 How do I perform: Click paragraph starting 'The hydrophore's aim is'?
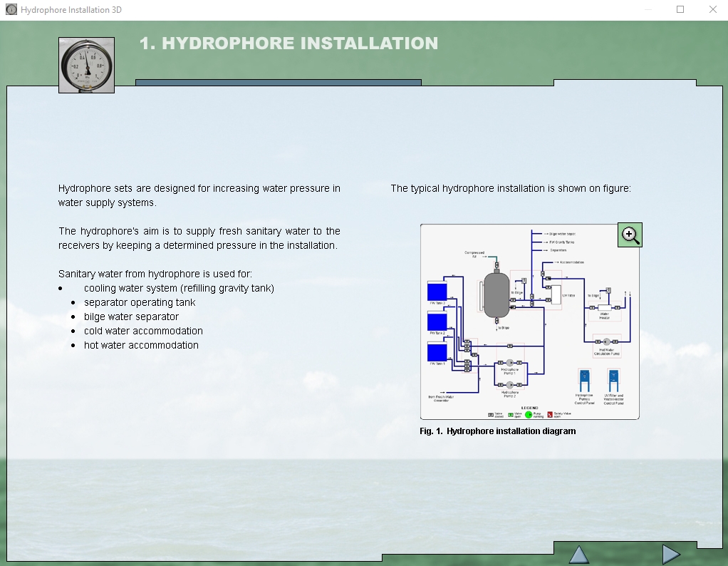(x=199, y=238)
